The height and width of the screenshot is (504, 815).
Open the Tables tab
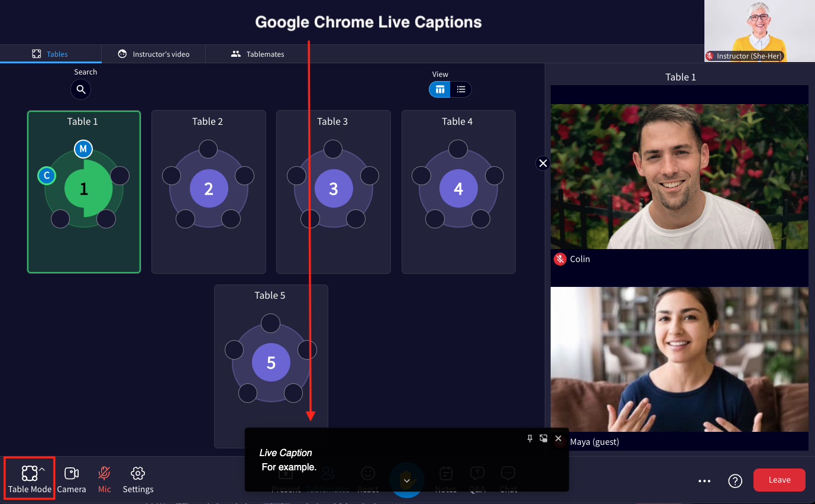click(50, 54)
